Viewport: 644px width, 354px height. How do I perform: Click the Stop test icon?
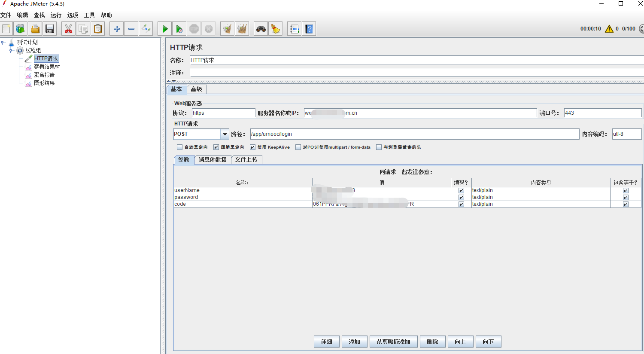coord(194,29)
